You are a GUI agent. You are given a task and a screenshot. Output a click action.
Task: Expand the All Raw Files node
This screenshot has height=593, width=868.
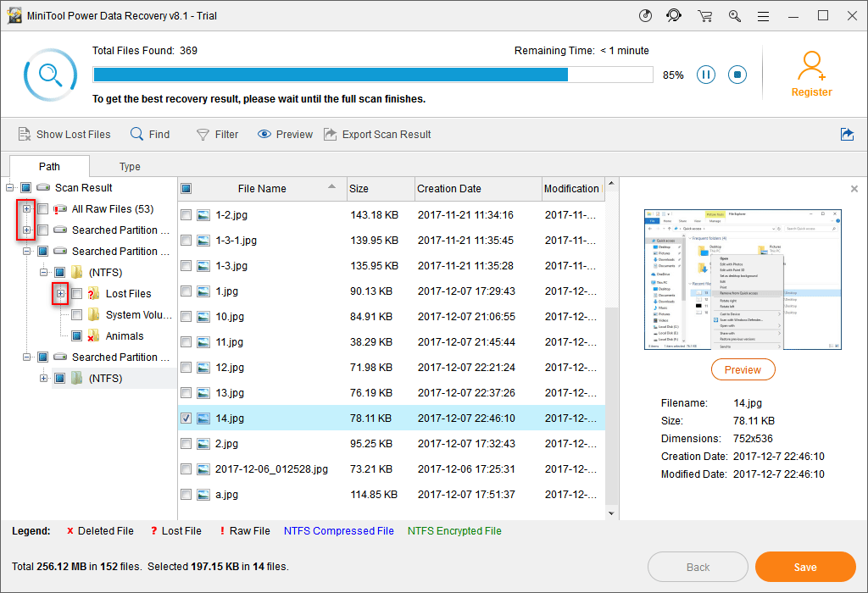tap(26, 209)
